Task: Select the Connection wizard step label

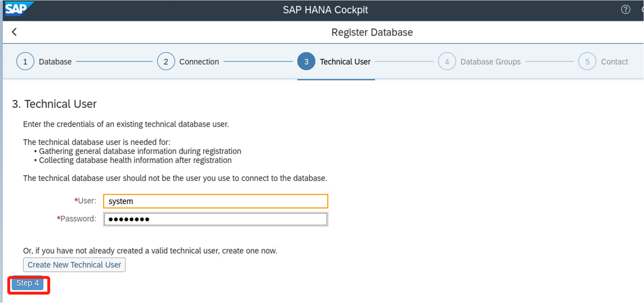Action: click(x=199, y=62)
